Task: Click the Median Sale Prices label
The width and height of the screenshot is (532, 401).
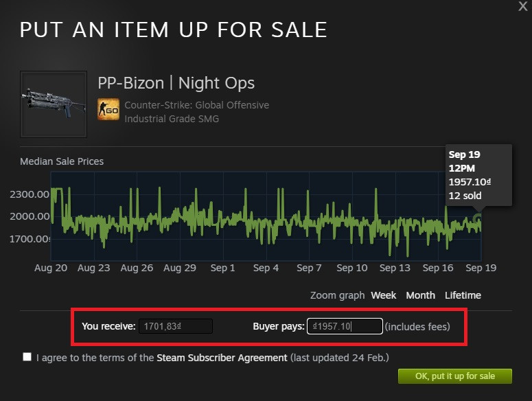Action: click(x=62, y=161)
